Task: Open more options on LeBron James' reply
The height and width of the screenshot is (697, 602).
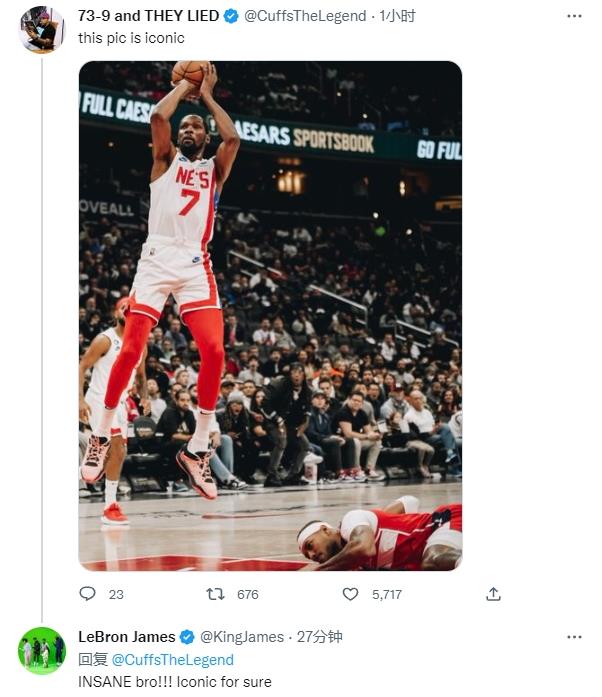Action: click(x=574, y=637)
